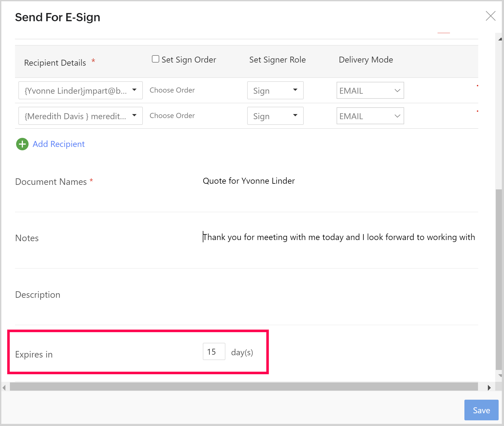Click the horizontal scrollbar right arrow
This screenshot has height=426, width=504.
point(489,388)
